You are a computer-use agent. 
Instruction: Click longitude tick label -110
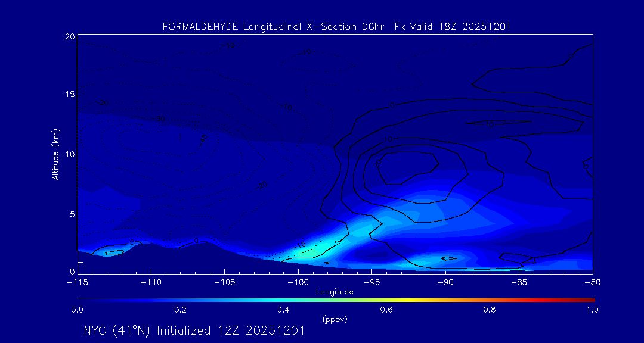151,283
